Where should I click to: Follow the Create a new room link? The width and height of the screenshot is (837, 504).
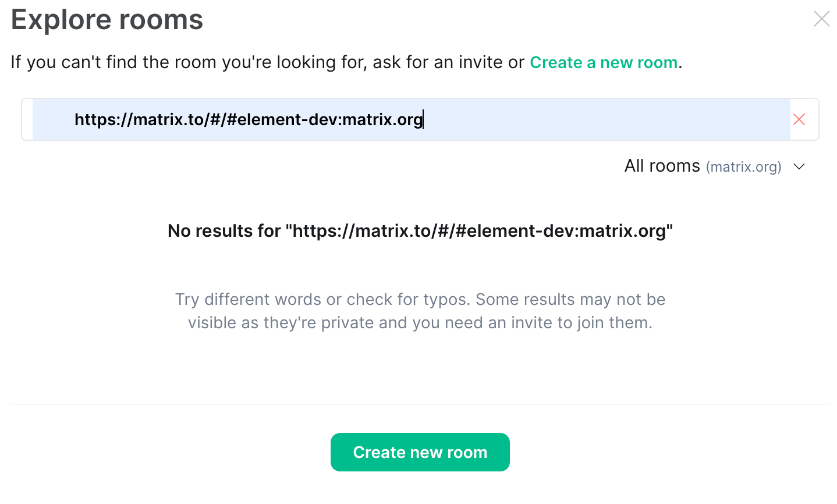(x=604, y=62)
